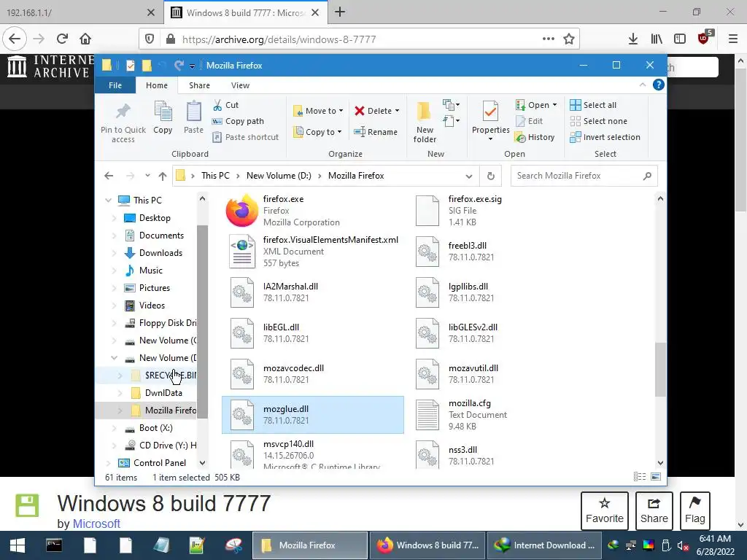
Task: Click the History command
Action: (x=535, y=137)
